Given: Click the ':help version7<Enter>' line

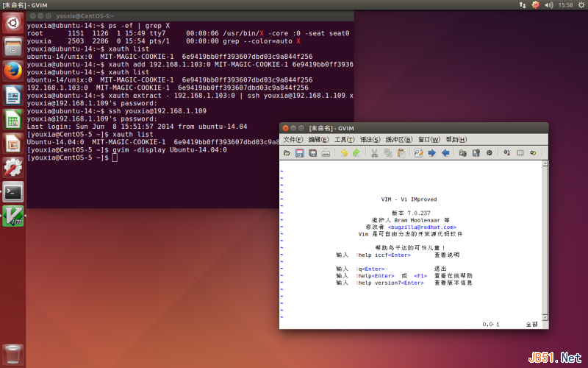Looking at the screenshot, I should [x=404, y=283].
